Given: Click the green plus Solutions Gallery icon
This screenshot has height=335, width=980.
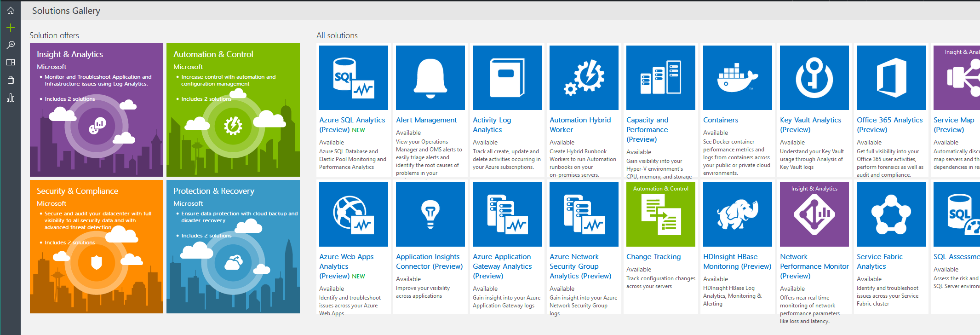Looking at the screenshot, I should 11,28.
